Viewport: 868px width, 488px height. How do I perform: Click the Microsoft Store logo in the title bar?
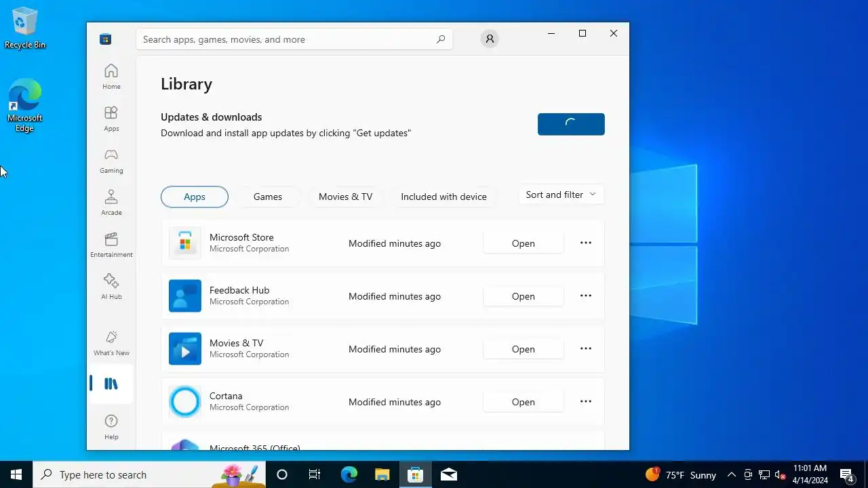105,39
